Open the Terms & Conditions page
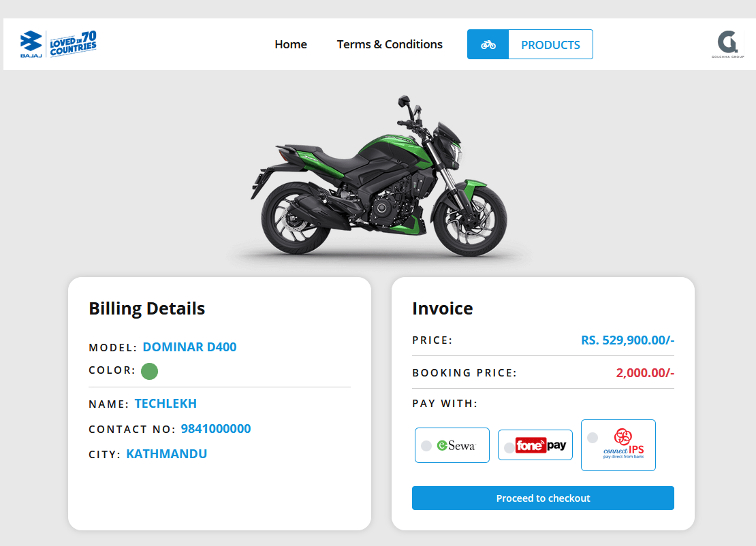The height and width of the screenshot is (546, 756). click(x=390, y=44)
